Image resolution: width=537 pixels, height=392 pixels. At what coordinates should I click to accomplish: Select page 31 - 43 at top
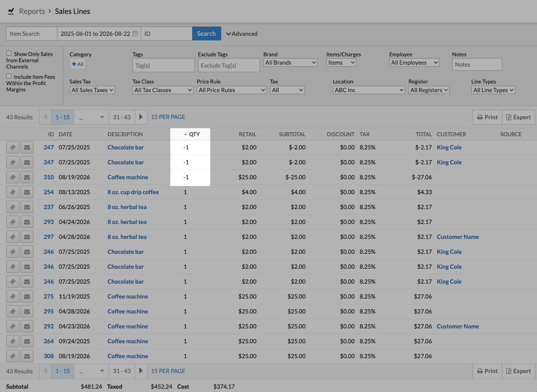(122, 117)
